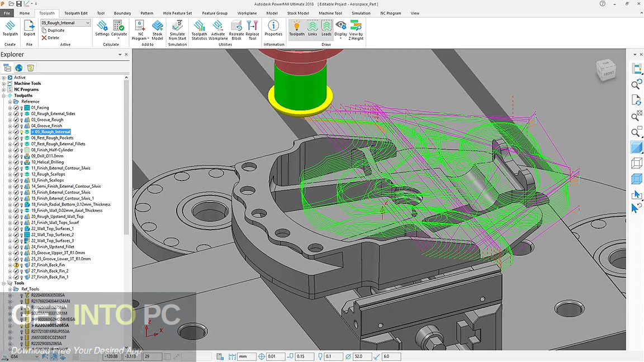Select the shaded cube view icon
Viewport: 644px width, 362px height.
pyautogui.click(x=637, y=179)
